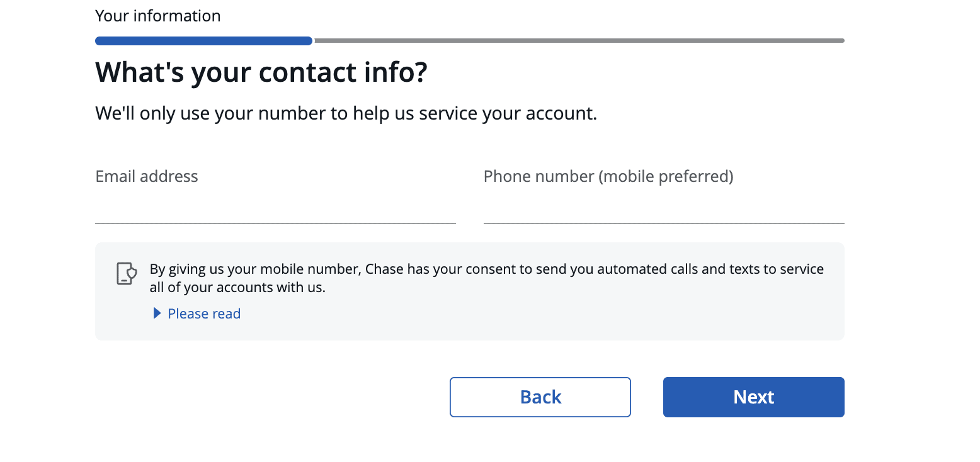Open the Please read link text
Screen dimensions: 980x462
[x=204, y=313]
